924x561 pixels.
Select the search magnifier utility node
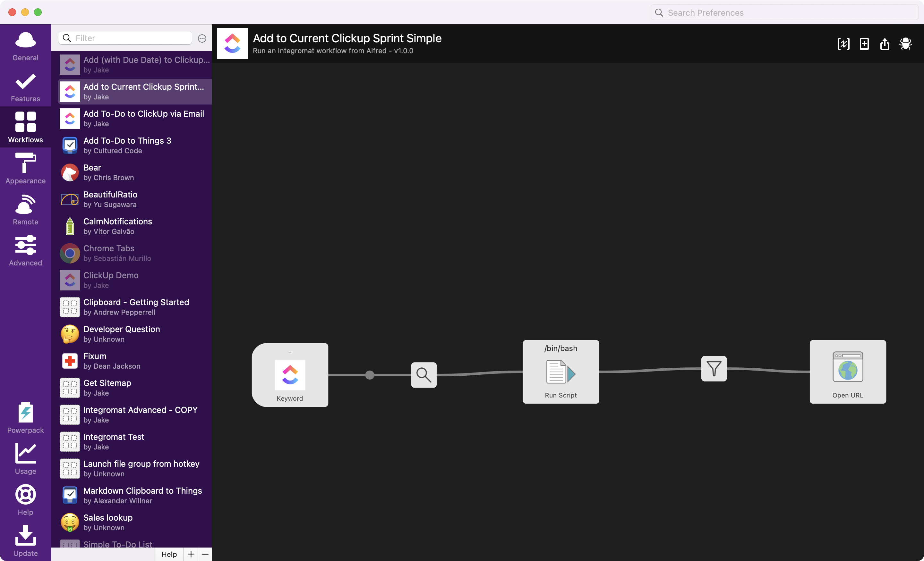click(x=424, y=375)
